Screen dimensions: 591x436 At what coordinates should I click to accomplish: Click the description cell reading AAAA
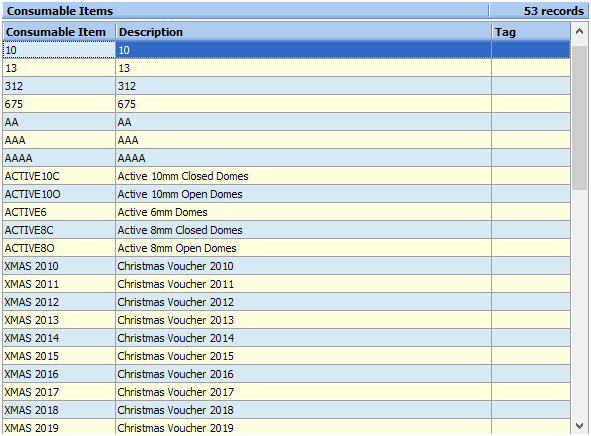click(303, 158)
